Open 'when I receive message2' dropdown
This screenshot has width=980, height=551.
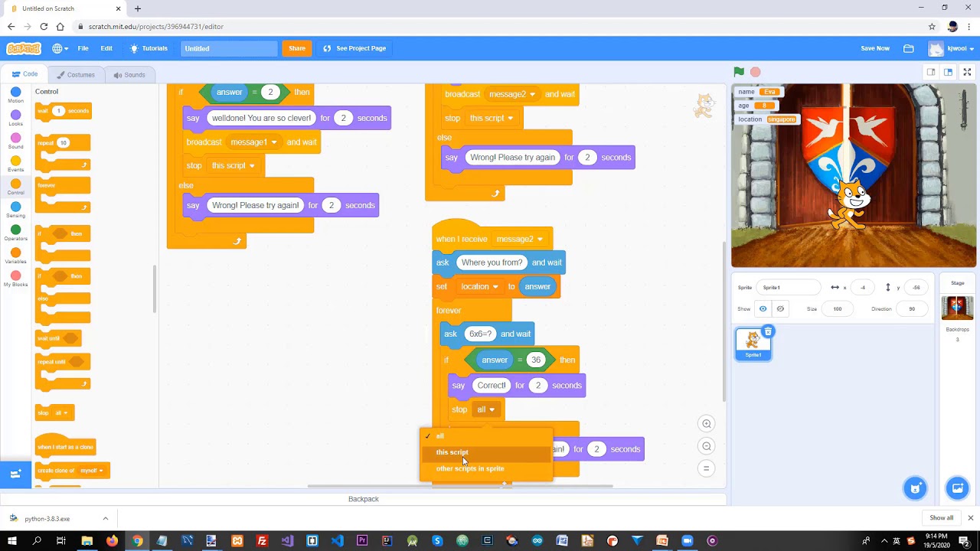point(540,240)
